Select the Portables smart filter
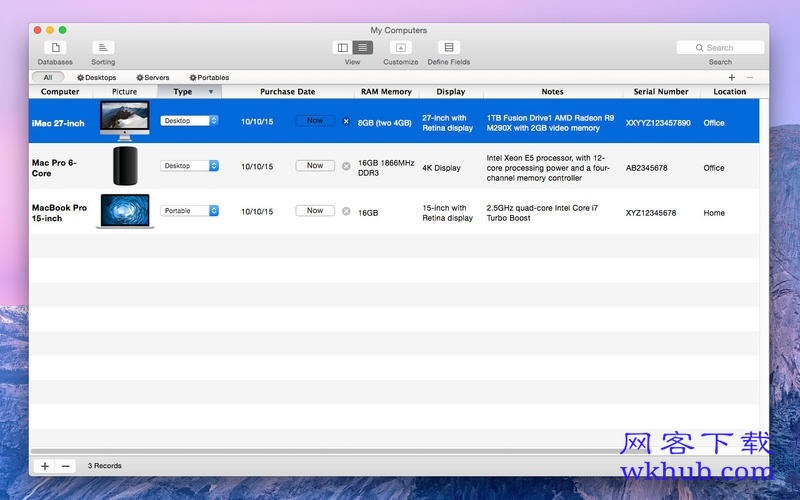800x500 pixels. click(x=209, y=78)
